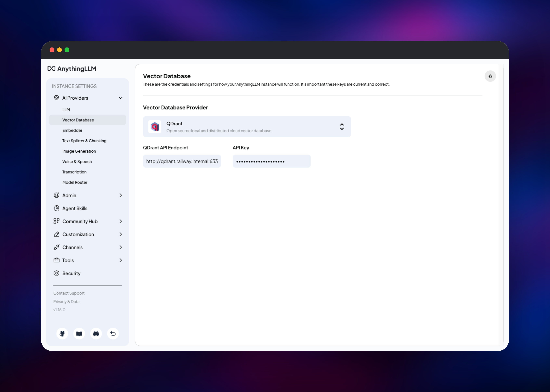Expand the Customization chevron
Viewport: 550px width, 392px height.
[121, 234]
